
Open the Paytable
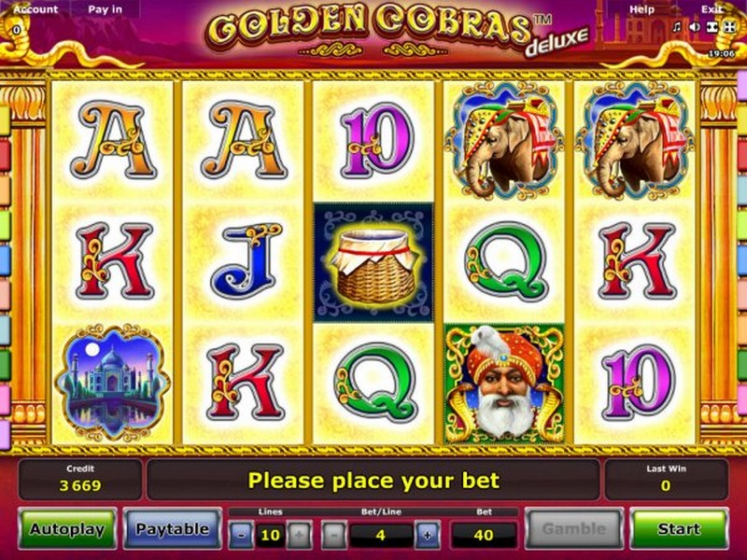(x=173, y=528)
